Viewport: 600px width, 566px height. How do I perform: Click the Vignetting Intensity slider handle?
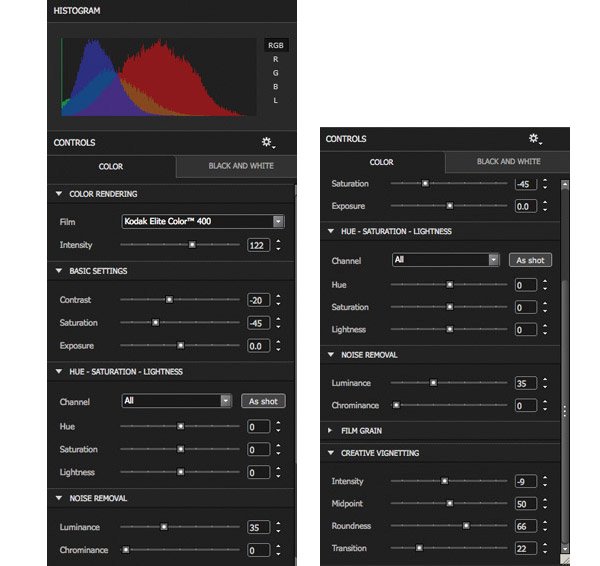[x=444, y=481]
